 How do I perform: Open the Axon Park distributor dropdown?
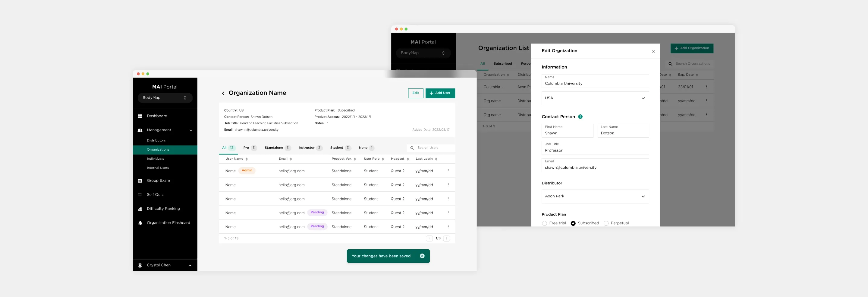click(x=595, y=196)
